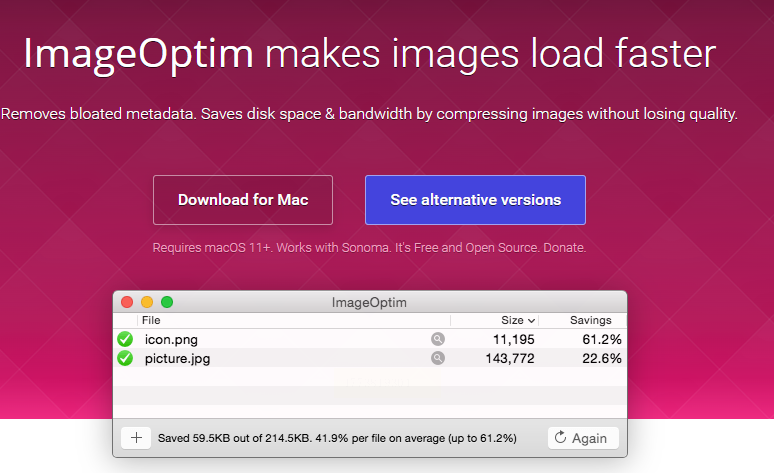Click the saved 59.5KB status summary text
This screenshot has width=774, height=473.
coord(337,438)
